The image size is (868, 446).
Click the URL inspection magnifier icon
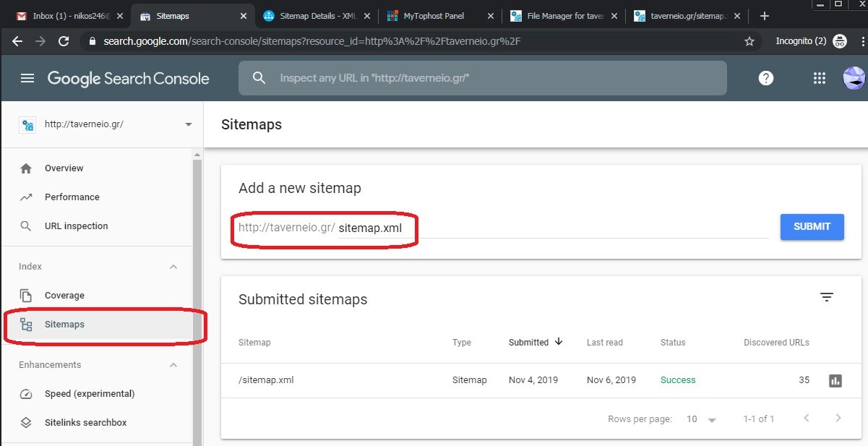26,226
